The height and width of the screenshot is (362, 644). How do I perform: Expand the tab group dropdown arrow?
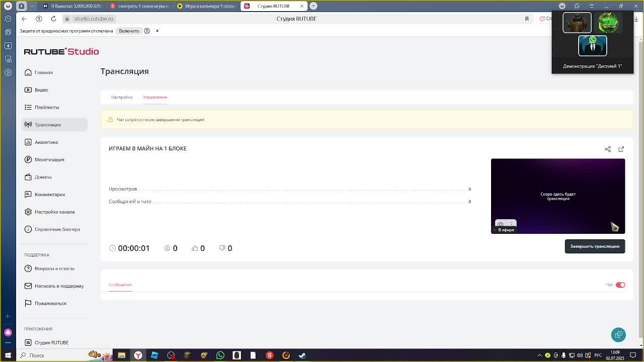point(32,6)
